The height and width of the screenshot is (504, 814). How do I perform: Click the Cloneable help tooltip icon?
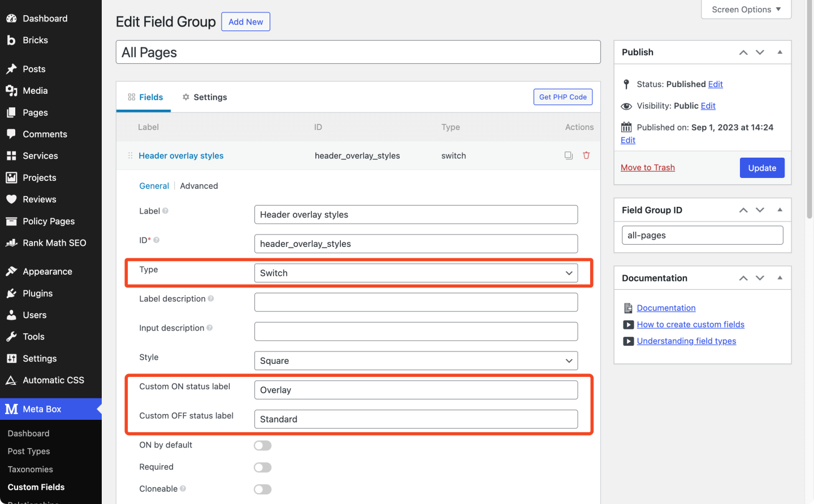(183, 489)
